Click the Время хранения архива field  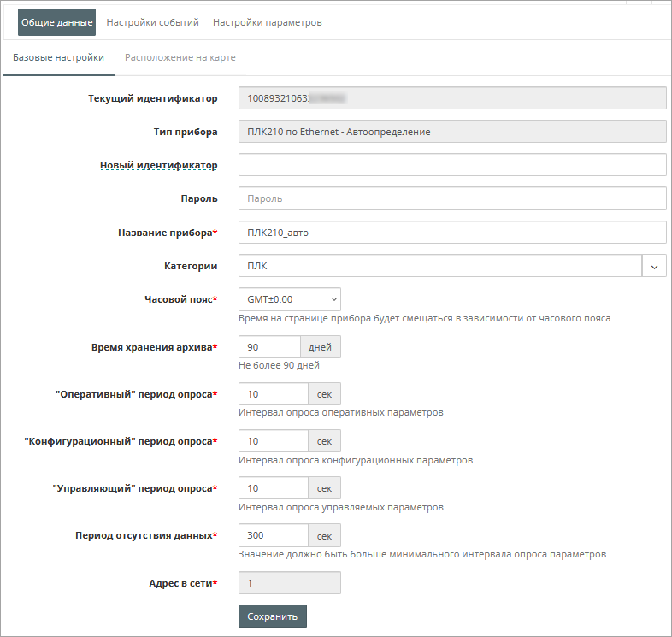click(269, 347)
